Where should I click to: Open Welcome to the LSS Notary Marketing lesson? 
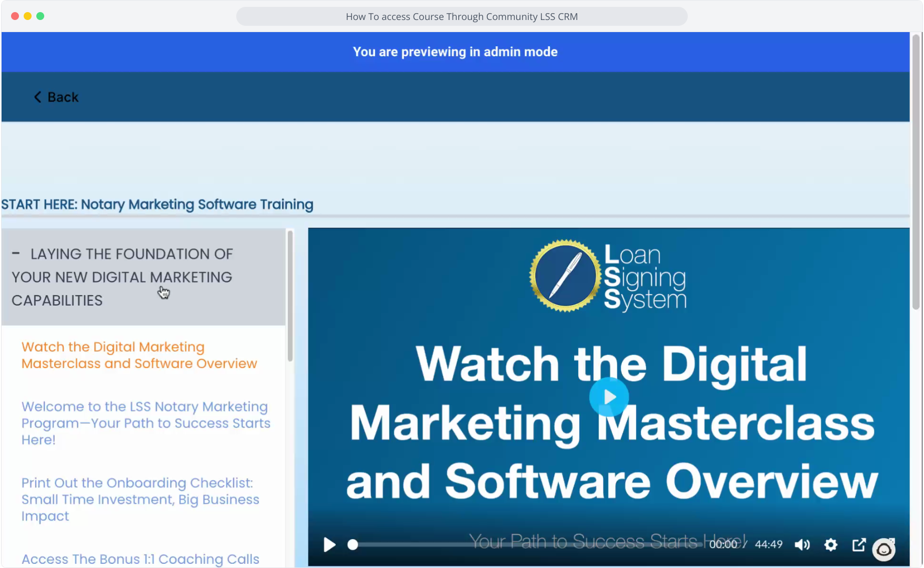click(146, 423)
